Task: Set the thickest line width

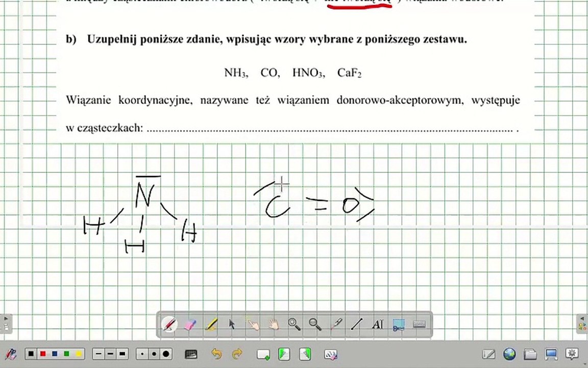Action: point(122,354)
